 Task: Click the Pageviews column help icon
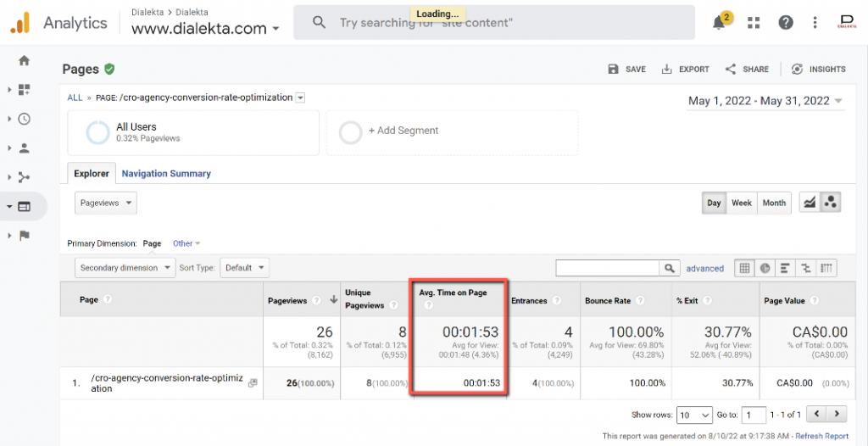(x=316, y=300)
